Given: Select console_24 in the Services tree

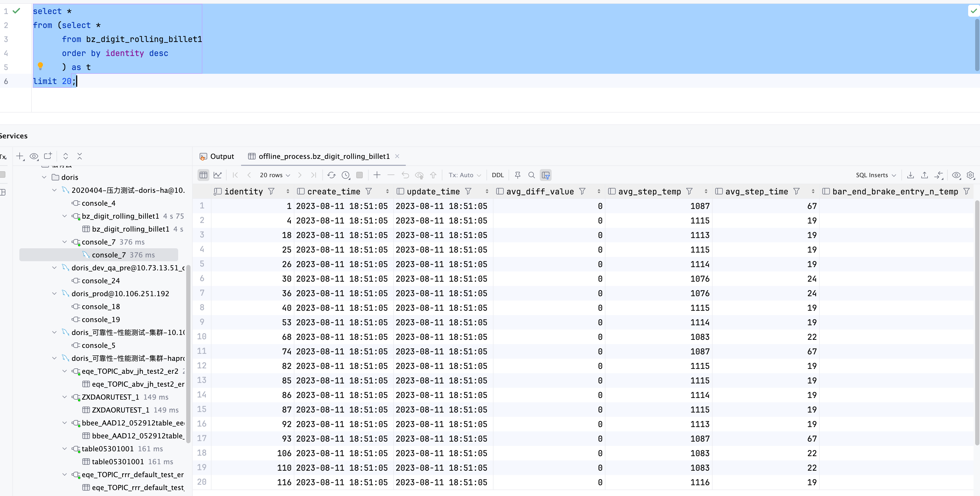Looking at the screenshot, I should (x=101, y=281).
